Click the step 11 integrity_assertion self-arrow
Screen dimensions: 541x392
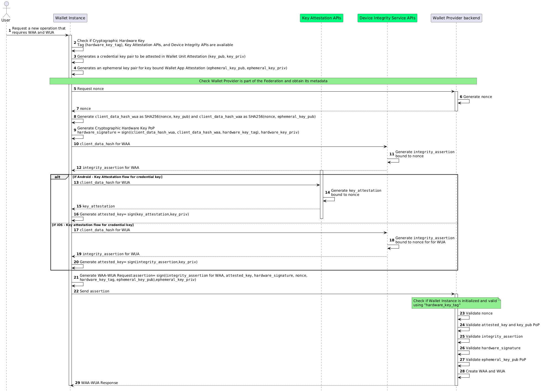(x=394, y=161)
